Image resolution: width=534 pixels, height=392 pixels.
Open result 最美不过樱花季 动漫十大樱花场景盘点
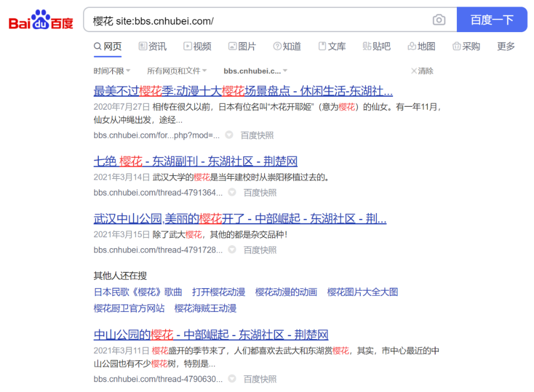pyautogui.click(x=243, y=91)
